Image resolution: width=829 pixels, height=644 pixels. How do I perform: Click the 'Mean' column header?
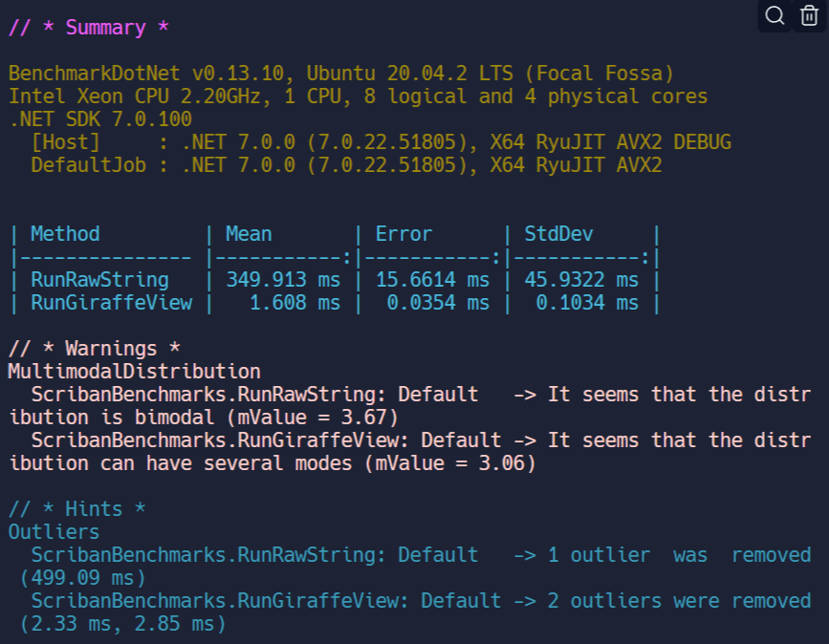[249, 234]
